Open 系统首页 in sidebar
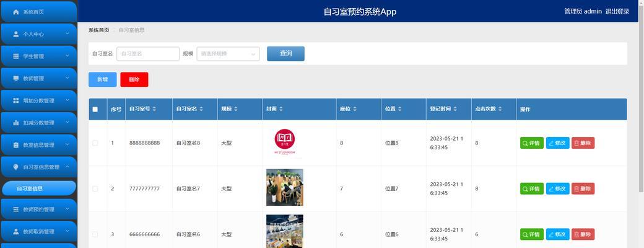 pyautogui.click(x=38, y=12)
